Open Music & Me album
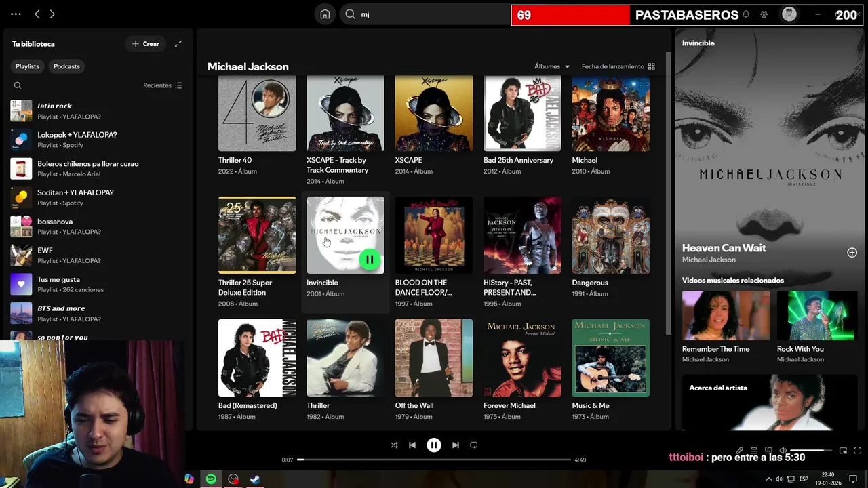 610,358
